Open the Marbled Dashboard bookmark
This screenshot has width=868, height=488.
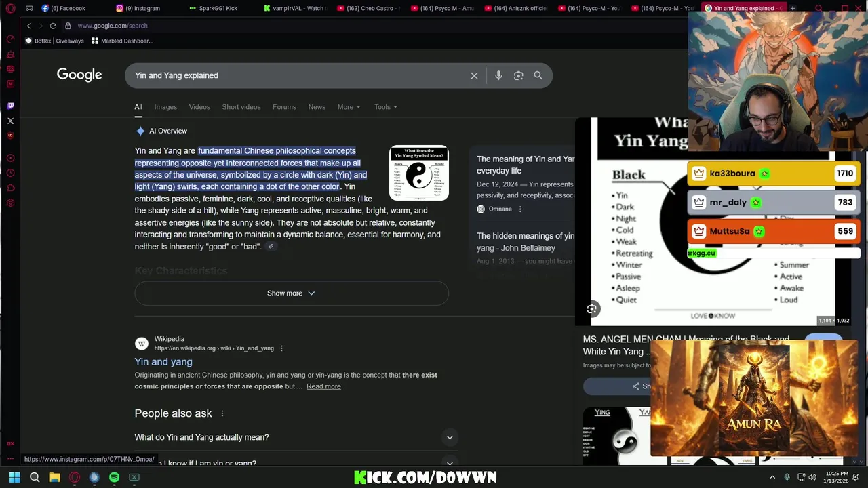click(x=123, y=41)
